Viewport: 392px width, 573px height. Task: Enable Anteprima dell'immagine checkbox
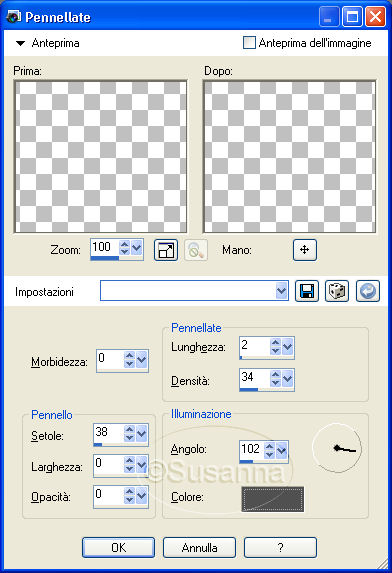[249, 43]
